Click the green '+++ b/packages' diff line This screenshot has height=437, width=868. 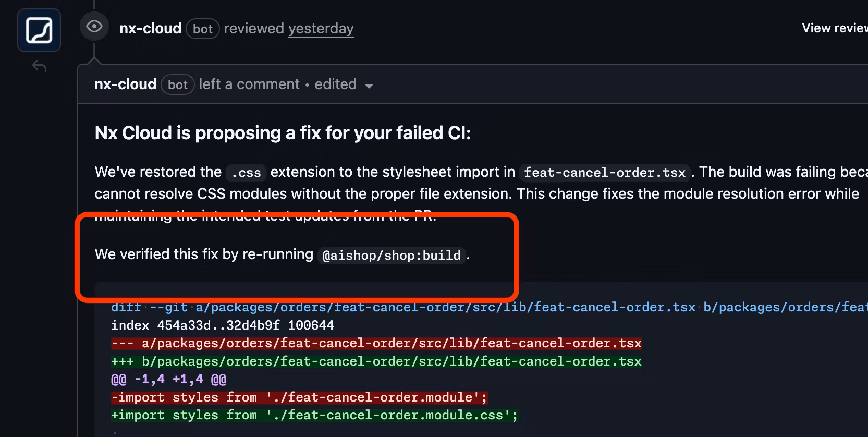376,361
